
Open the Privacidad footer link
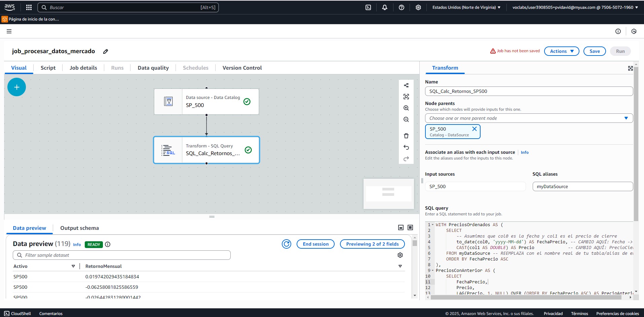pyautogui.click(x=553, y=313)
